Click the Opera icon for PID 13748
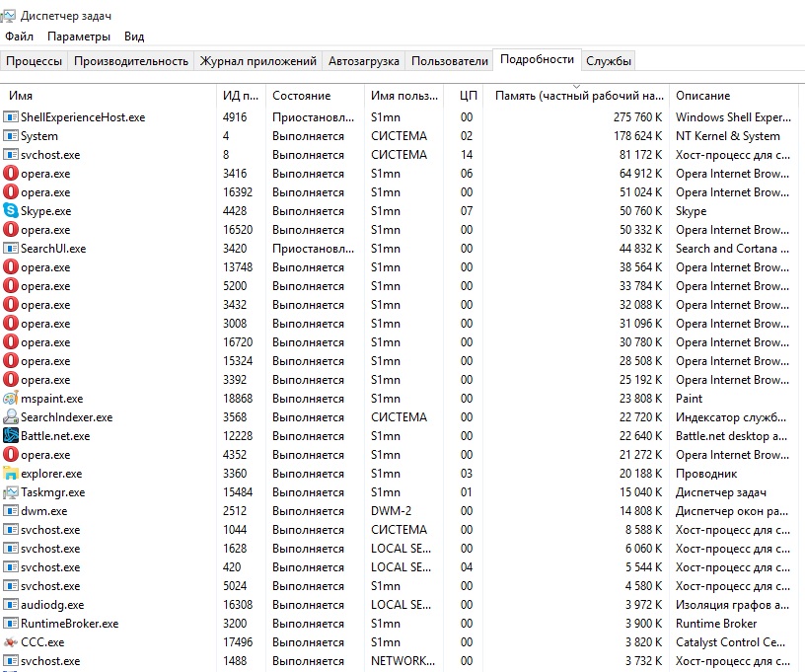The image size is (805, 672). coord(10,267)
